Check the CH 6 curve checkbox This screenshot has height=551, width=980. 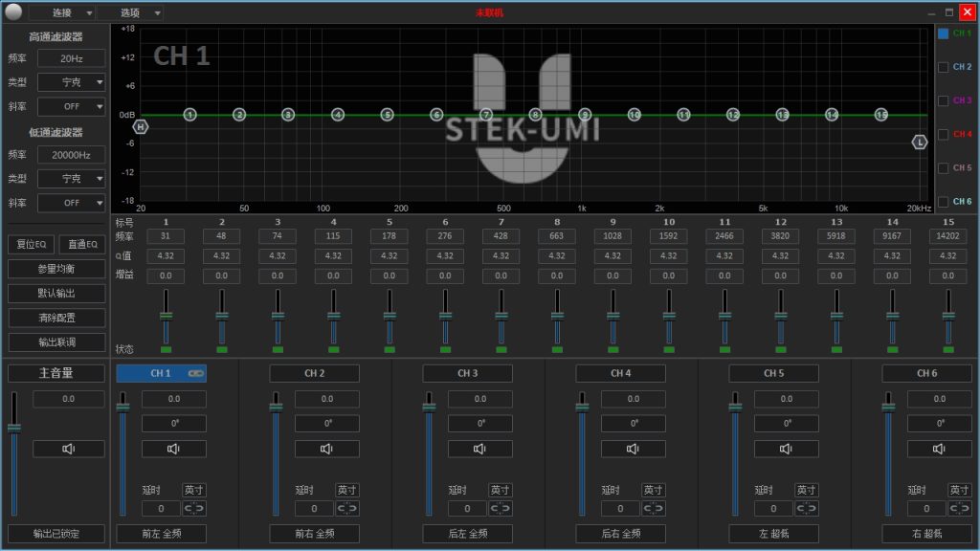tap(943, 202)
